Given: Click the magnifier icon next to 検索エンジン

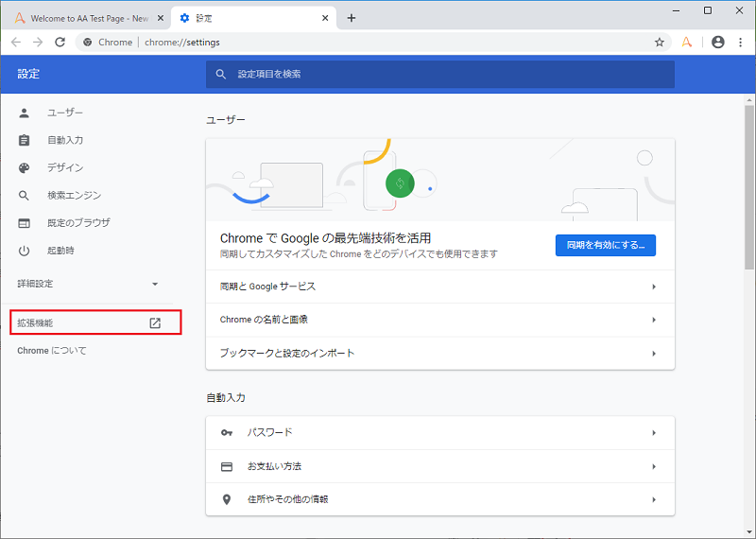Looking at the screenshot, I should coord(25,196).
